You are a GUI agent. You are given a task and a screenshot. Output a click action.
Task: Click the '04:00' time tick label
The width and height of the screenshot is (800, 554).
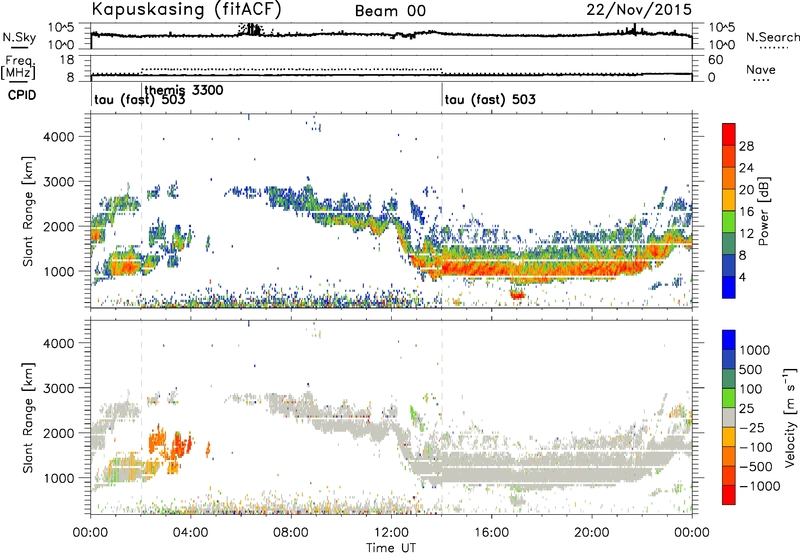point(190,533)
